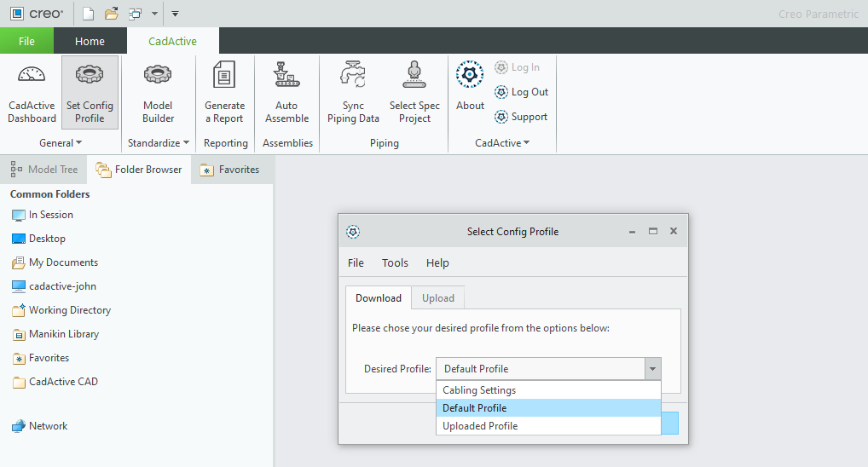Open Favorites in Common Folders list

(40, 358)
